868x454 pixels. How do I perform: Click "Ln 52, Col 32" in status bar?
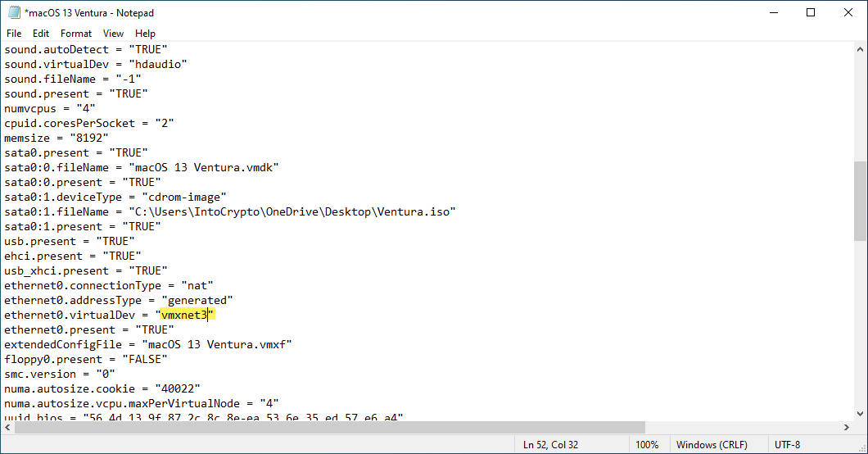coord(550,445)
